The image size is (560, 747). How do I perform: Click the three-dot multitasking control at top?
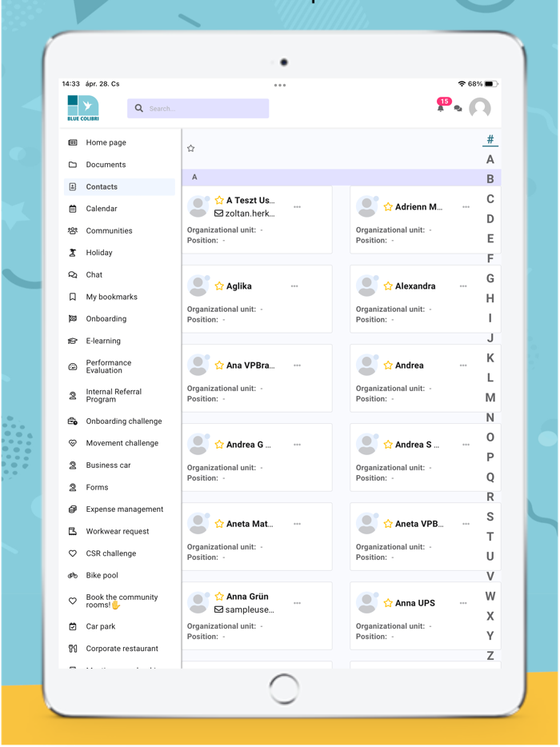280,86
